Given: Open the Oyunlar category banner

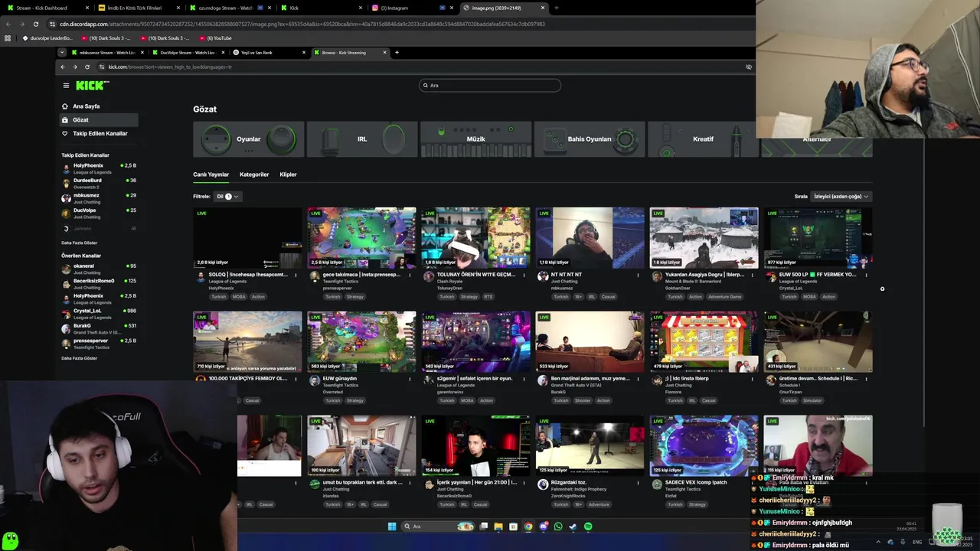Looking at the screenshot, I should coord(247,139).
